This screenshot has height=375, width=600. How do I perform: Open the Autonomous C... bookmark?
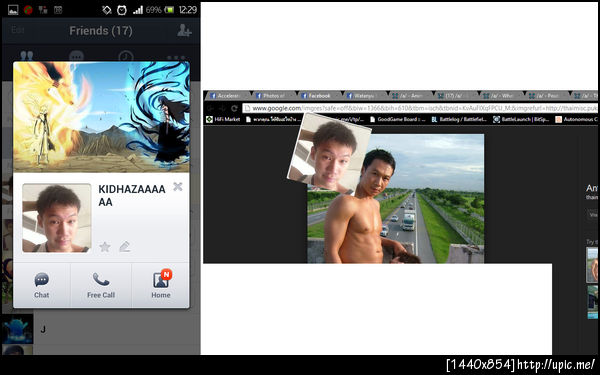coord(576,119)
